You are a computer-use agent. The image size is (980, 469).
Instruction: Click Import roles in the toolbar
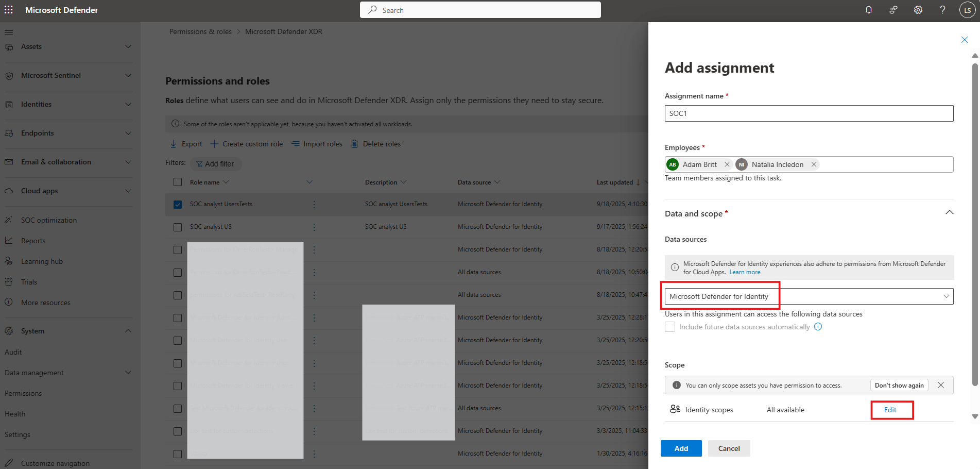pyautogui.click(x=317, y=144)
